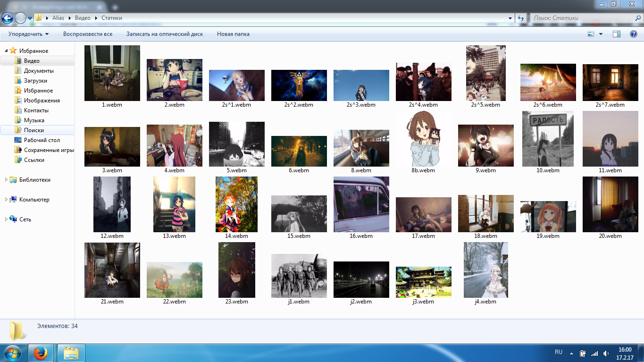Open the "Упорядочить" menu
This screenshot has height=362, width=644.
click(28, 34)
